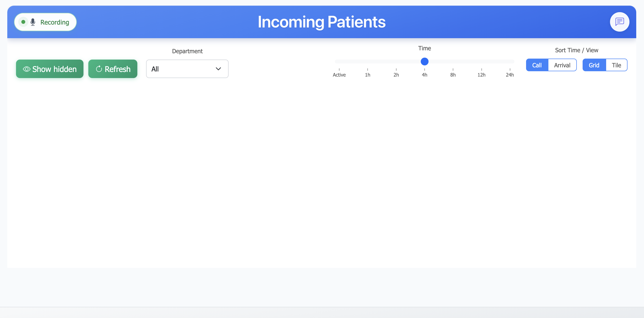Switch view to Tile layout

coord(617,65)
